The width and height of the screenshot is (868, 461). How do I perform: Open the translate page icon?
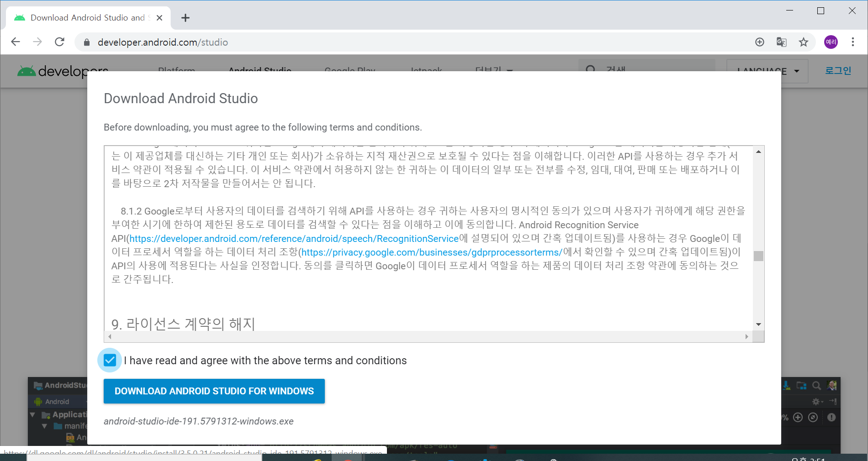(782, 42)
